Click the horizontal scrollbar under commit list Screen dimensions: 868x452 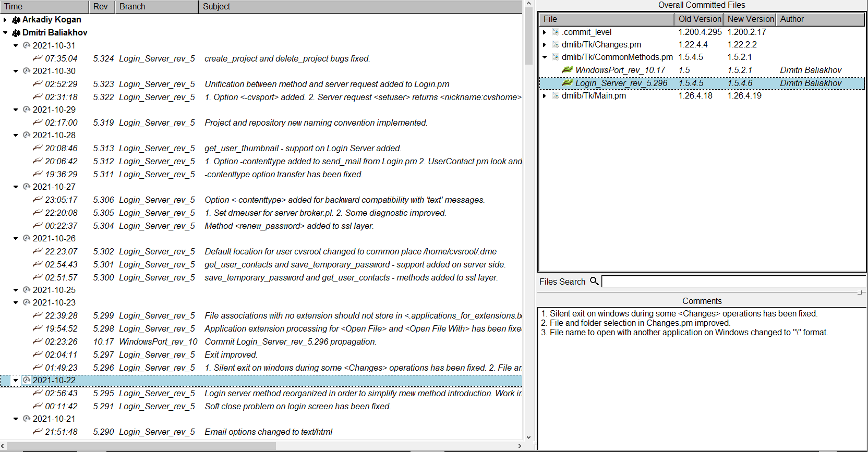[141, 446]
